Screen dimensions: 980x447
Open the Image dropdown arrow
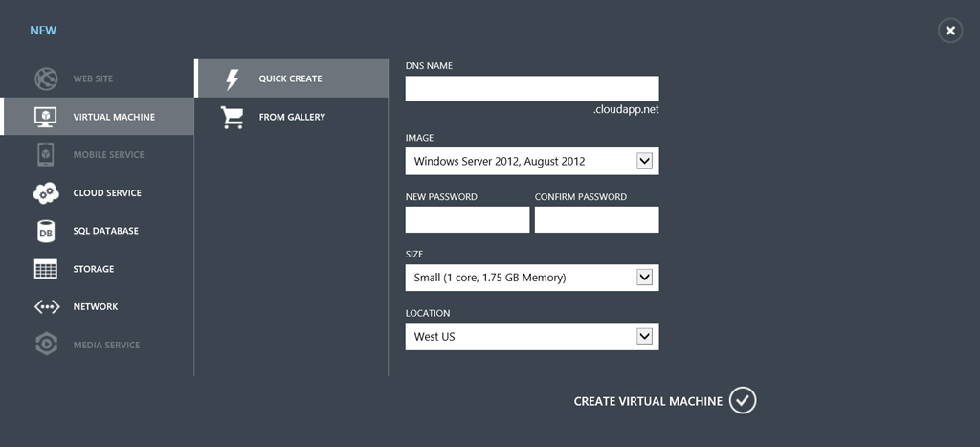(x=644, y=162)
